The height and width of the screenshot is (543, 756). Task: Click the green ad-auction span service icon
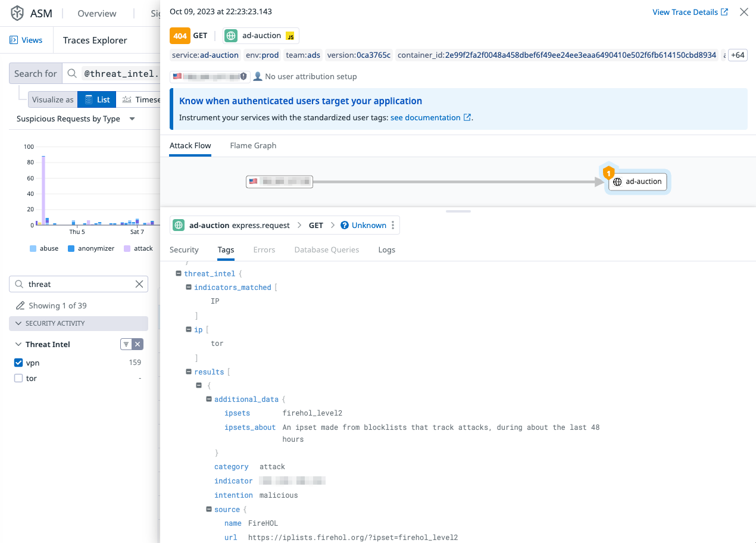(179, 225)
